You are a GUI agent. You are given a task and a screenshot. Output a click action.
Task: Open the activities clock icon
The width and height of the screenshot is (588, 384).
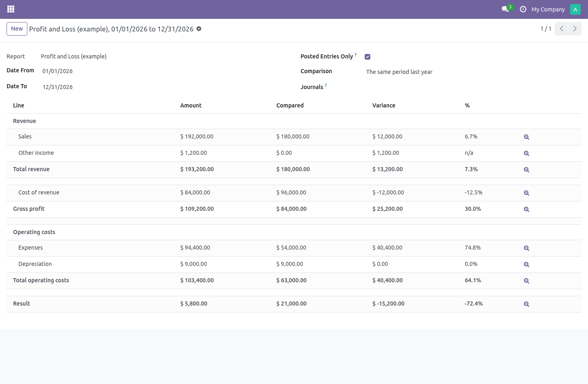523,9
